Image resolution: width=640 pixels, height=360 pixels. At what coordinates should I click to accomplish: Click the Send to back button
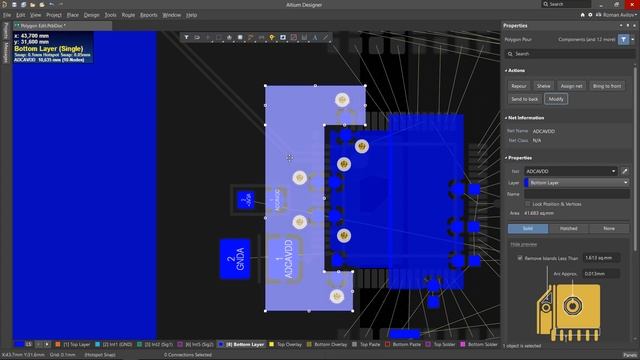point(524,99)
